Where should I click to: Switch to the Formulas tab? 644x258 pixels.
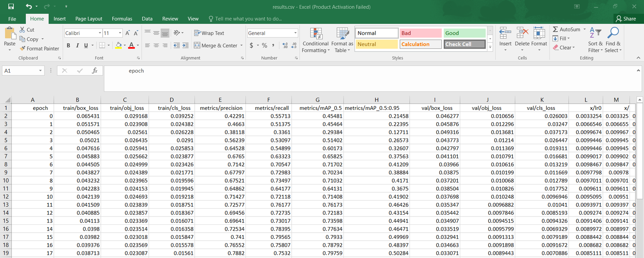tap(122, 19)
